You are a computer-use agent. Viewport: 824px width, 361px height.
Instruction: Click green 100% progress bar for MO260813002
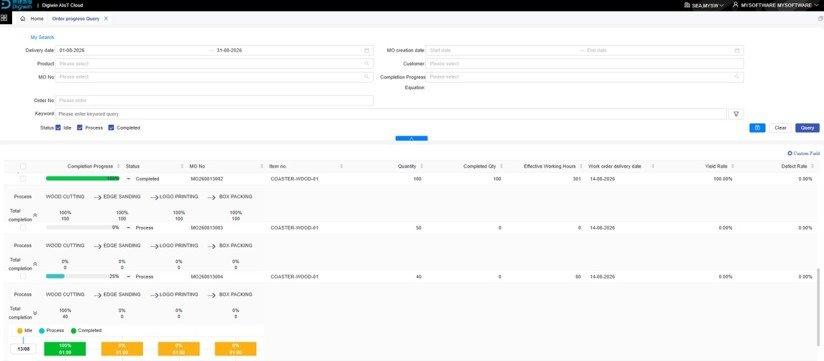(83, 179)
